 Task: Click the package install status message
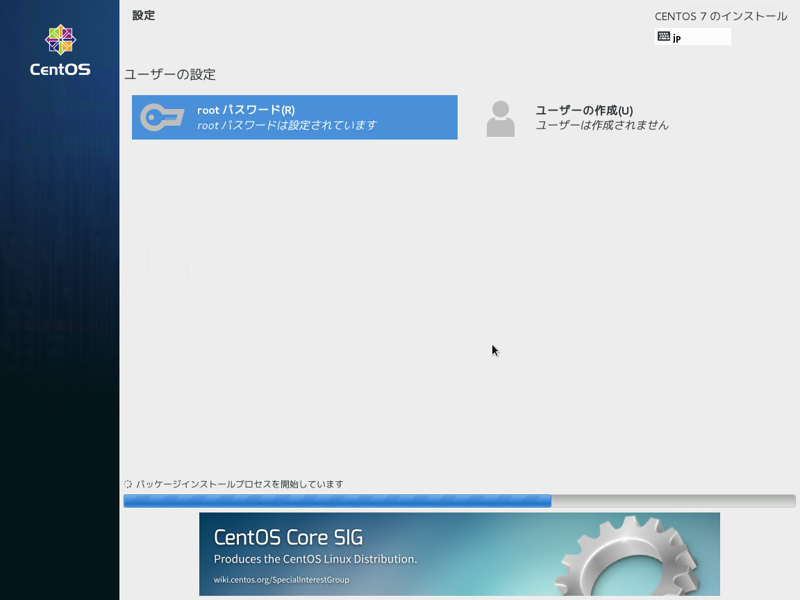[x=239, y=484]
